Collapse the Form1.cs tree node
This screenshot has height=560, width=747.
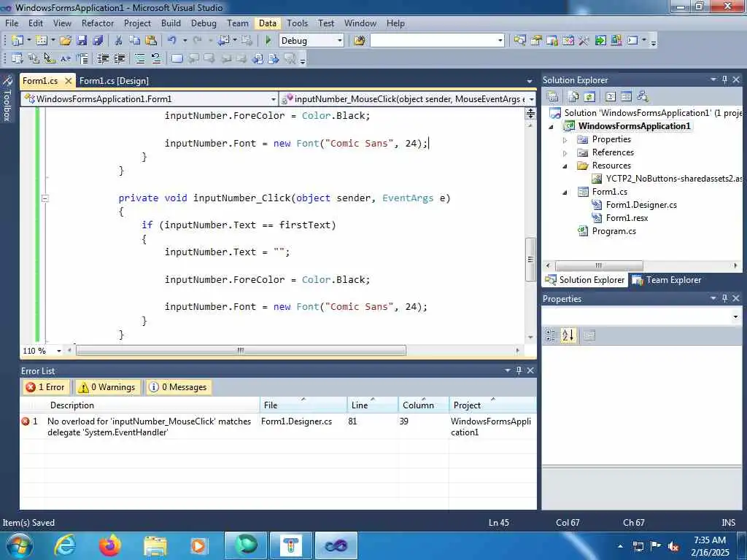(x=565, y=192)
